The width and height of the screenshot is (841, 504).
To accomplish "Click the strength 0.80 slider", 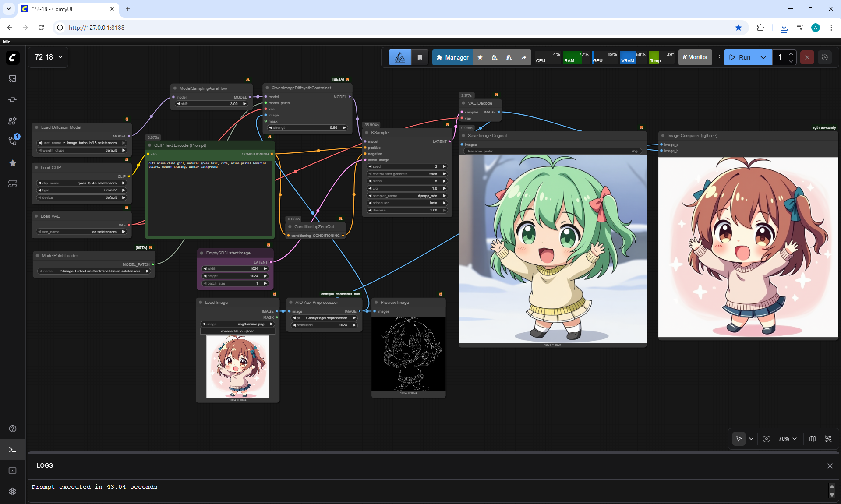I will 307,128.
